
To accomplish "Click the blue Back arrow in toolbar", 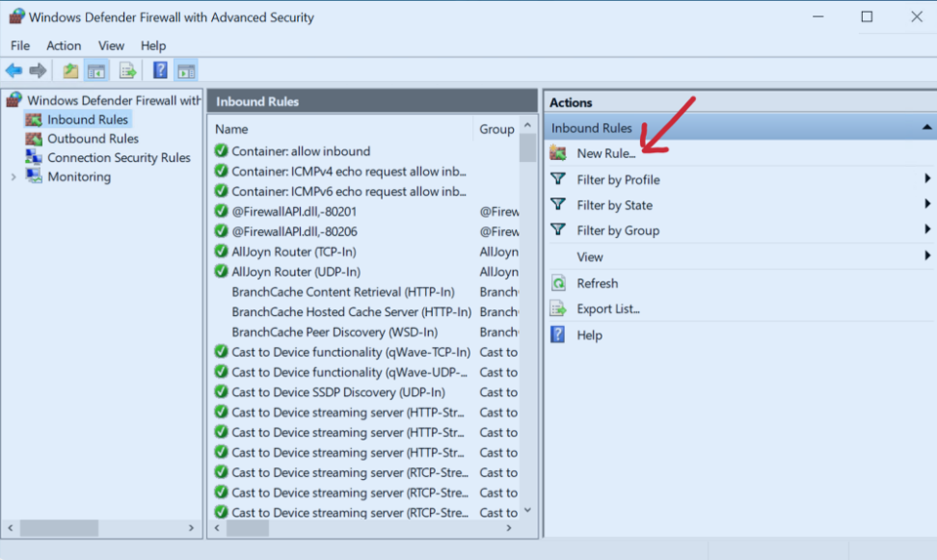I will 13,70.
